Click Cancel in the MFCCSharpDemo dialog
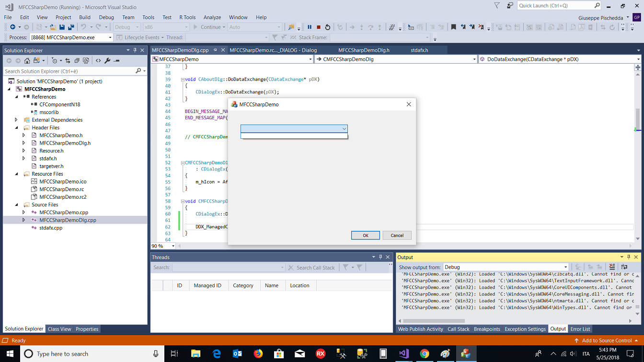Screen dimensions: 644x362 pos(397,236)
